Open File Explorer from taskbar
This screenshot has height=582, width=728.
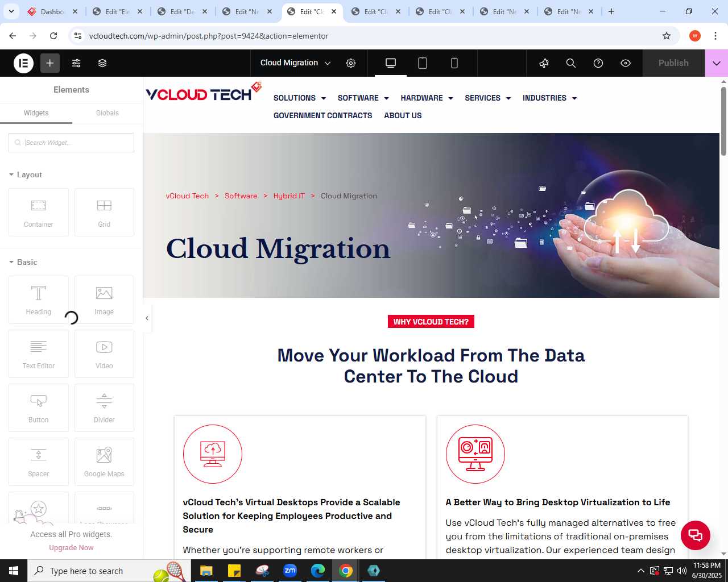click(x=206, y=571)
